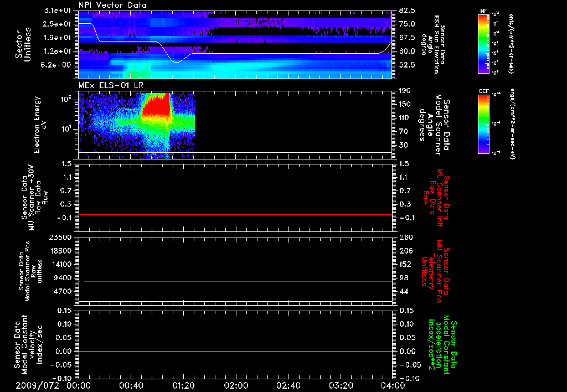
Task: Click the MU Scanner +30V Raw Data label
Action: 34,198
